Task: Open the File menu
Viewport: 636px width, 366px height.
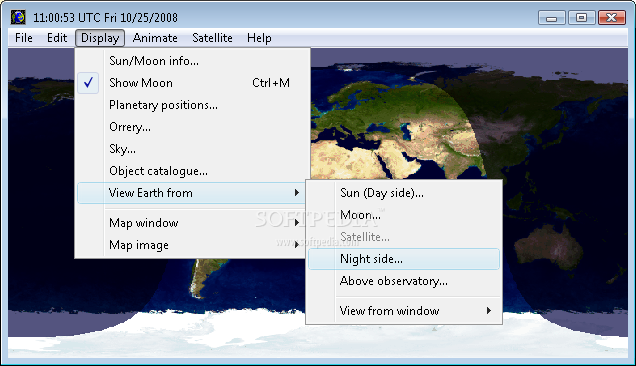Action: pos(24,38)
